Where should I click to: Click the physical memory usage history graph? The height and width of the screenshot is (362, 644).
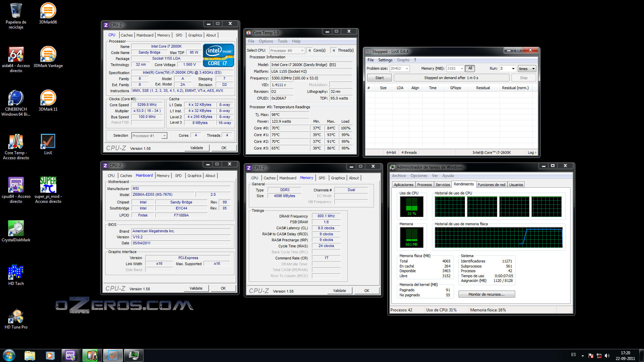[498, 237]
